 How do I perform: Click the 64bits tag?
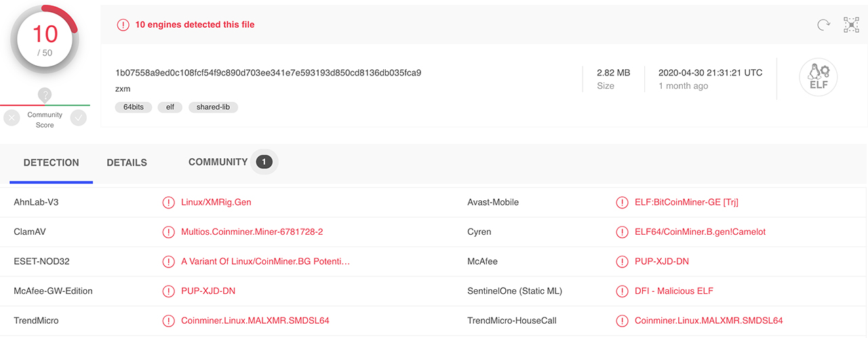[x=133, y=107]
